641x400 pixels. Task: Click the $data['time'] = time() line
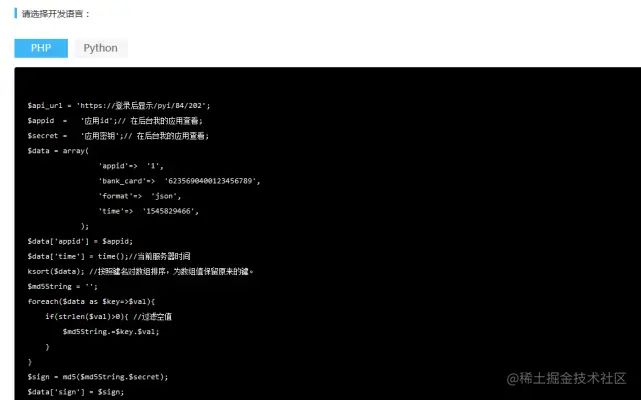pyautogui.click(x=109, y=256)
